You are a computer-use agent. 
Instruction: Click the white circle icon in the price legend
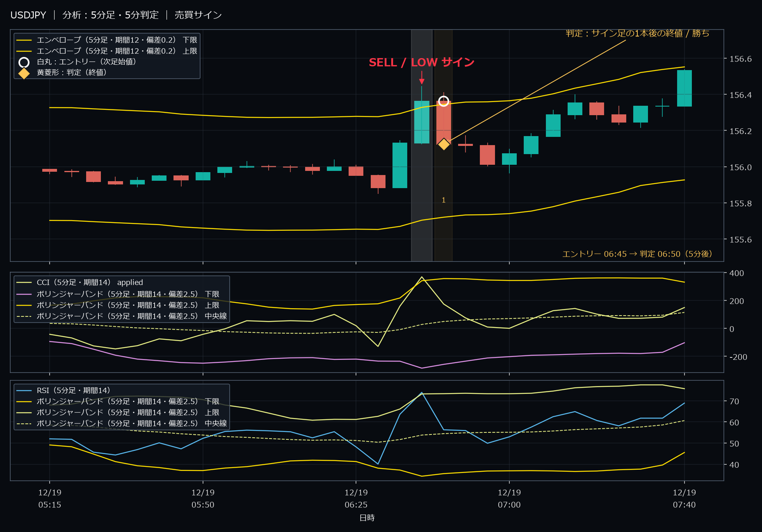tap(24, 62)
